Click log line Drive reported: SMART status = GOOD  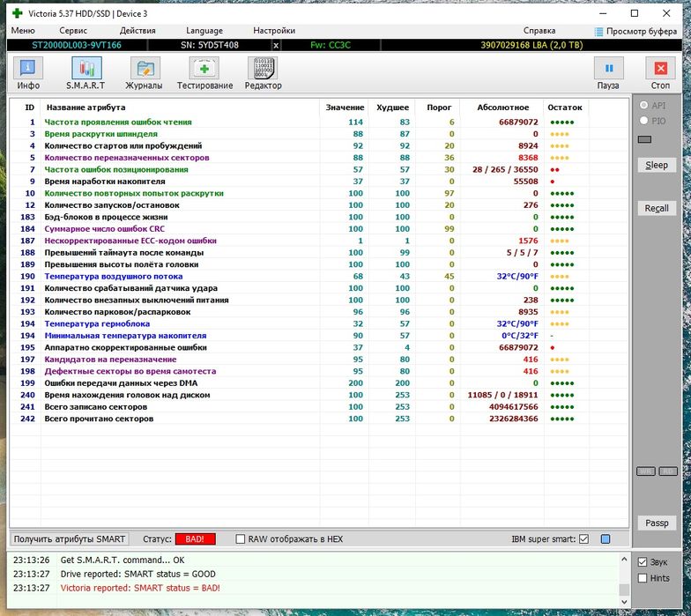(x=137, y=575)
